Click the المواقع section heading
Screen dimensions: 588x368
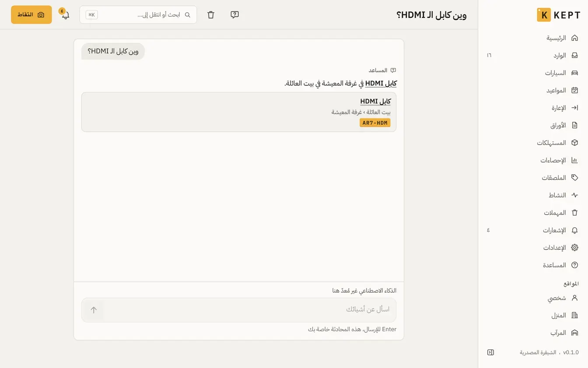(571, 284)
